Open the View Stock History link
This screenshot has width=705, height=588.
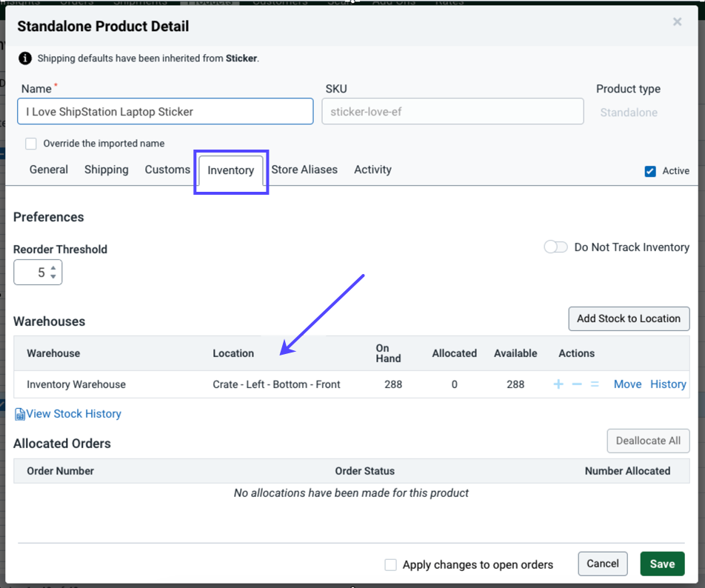73,414
